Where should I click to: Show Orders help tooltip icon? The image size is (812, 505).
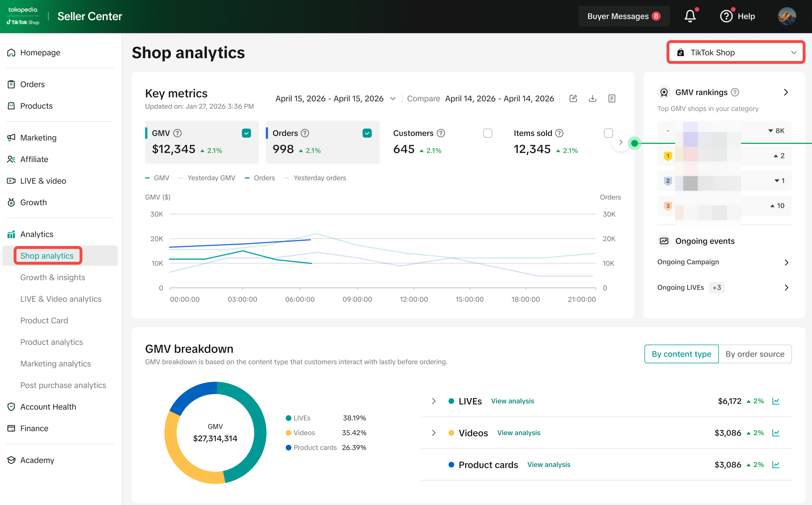point(305,133)
